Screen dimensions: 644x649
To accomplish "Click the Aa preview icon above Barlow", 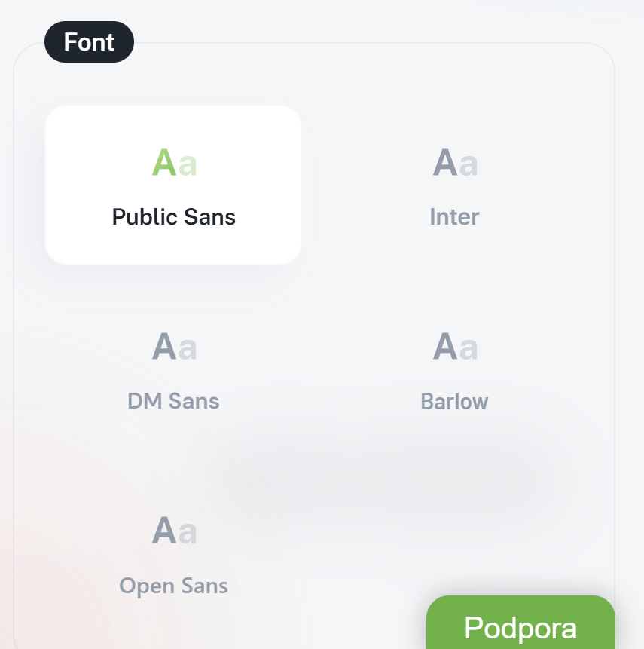I will click(455, 347).
